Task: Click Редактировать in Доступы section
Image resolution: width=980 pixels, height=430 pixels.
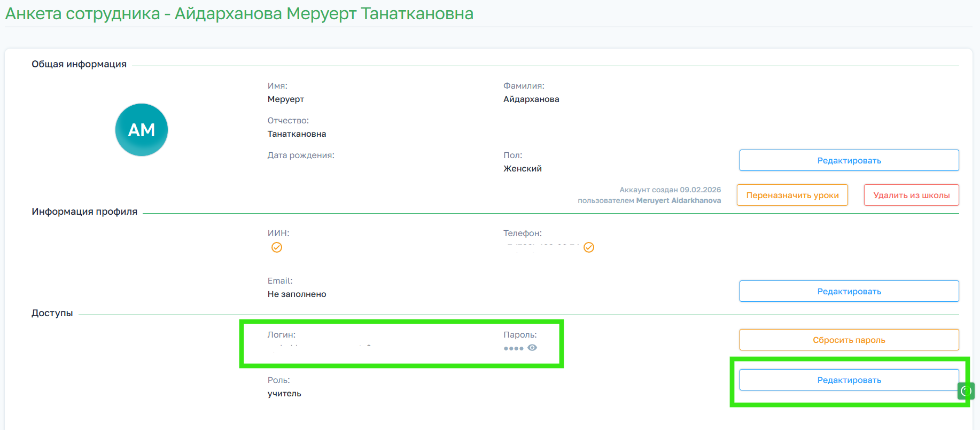Action: 849,380
